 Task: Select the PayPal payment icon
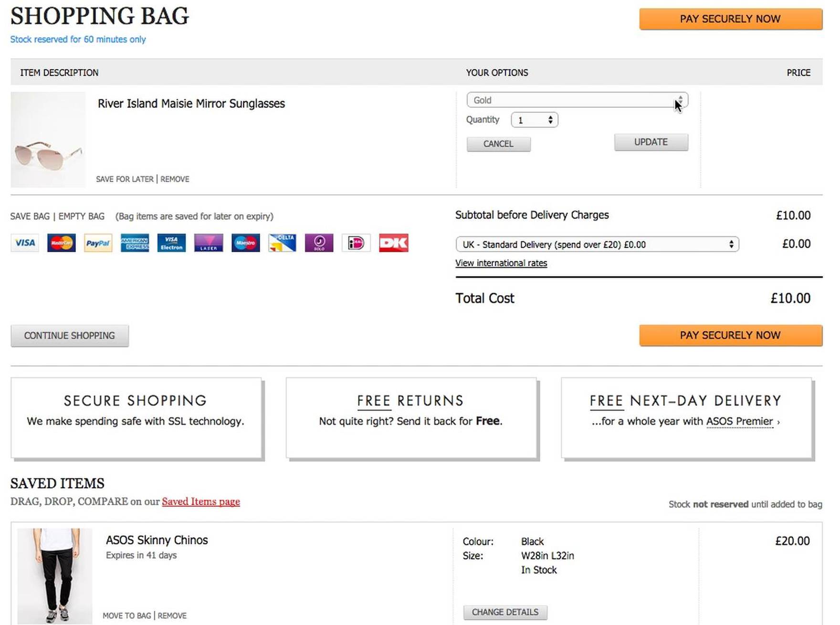pos(98,243)
